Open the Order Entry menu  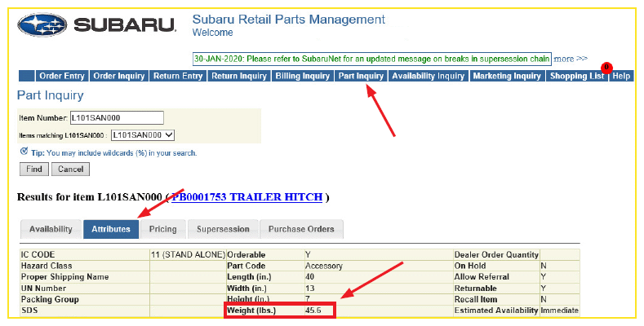pyautogui.click(x=62, y=76)
